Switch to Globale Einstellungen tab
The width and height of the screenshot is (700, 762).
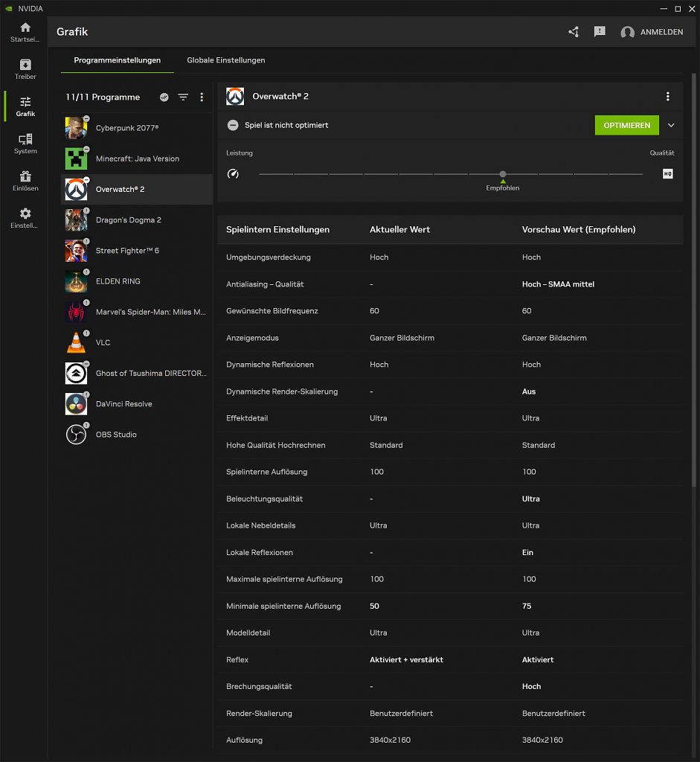[x=226, y=60]
